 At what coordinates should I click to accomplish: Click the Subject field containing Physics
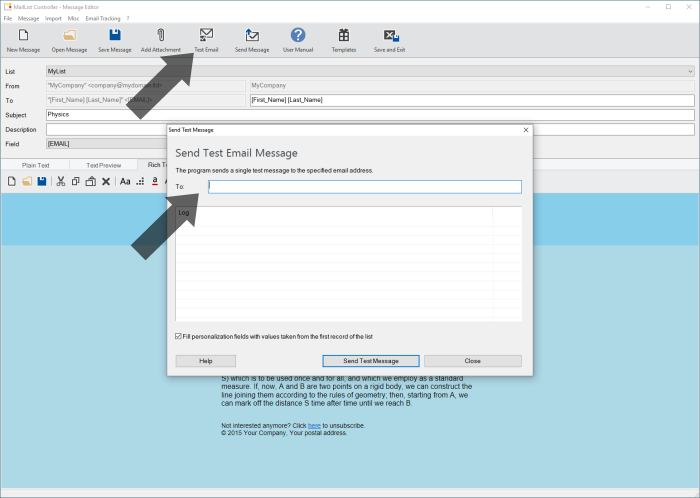click(x=370, y=115)
